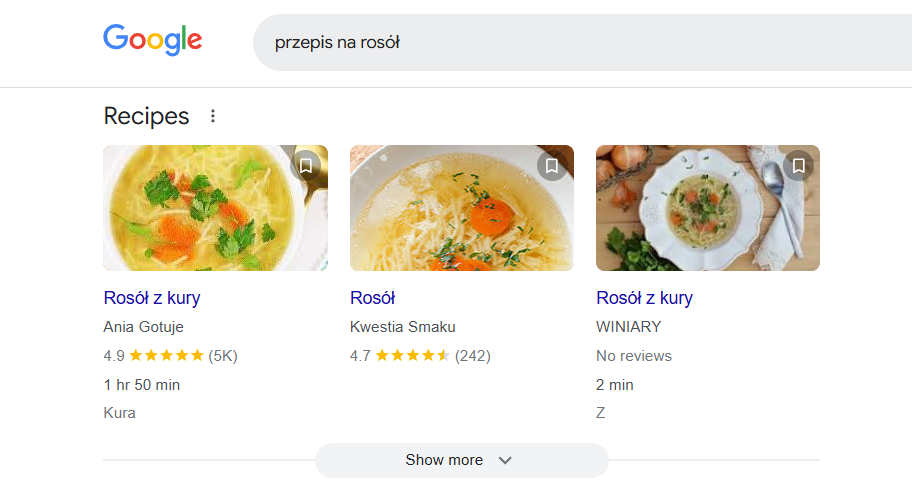This screenshot has height=484, width=912.
Task: Focus the search field containing 'przepis na rosół'
Action: [x=580, y=42]
